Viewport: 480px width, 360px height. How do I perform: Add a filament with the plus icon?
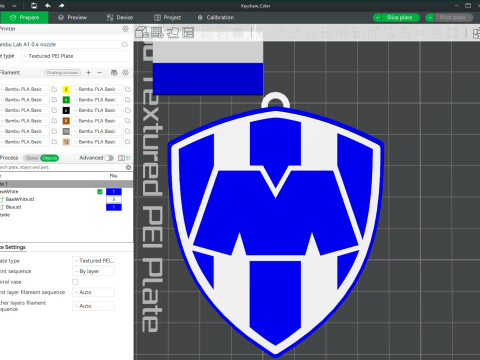pyautogui.click(x=88, y=72)
